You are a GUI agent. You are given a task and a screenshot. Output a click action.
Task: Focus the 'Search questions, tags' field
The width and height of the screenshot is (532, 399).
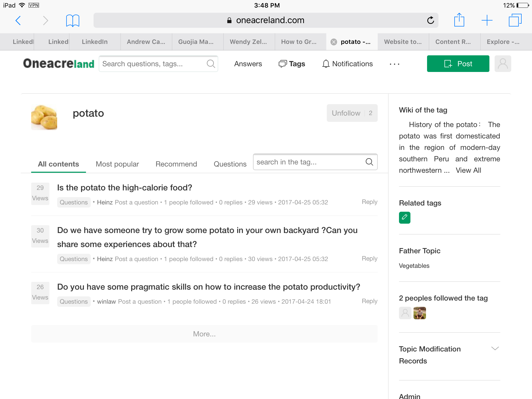click(x=153, y=64)
